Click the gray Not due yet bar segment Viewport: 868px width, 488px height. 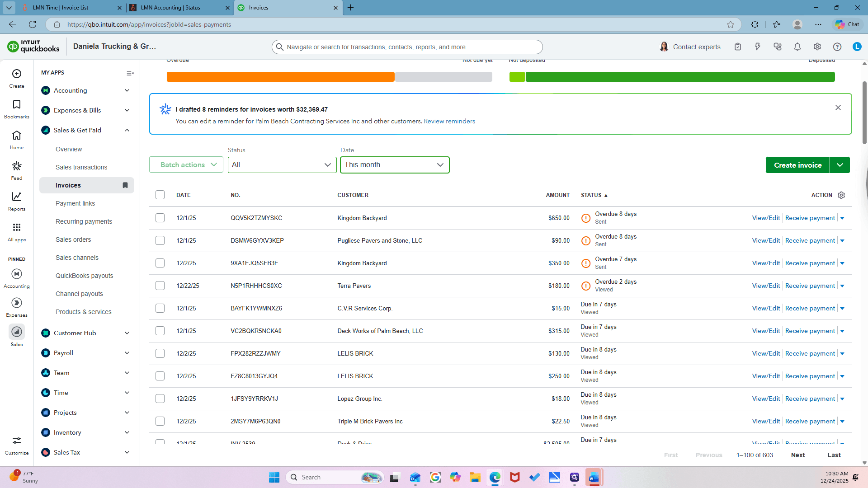coord(443,77)
